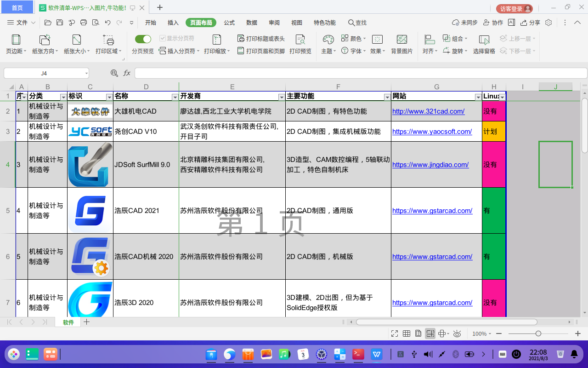Check the 显示分页符 checkbox
Screen dimensions: 588x368
click(163, 39)
